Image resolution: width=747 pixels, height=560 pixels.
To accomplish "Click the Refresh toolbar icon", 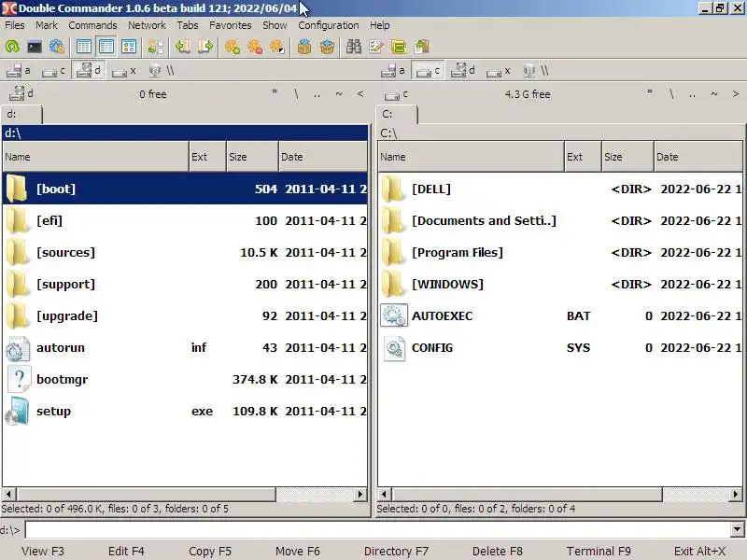I will click(x=12, y=47).
